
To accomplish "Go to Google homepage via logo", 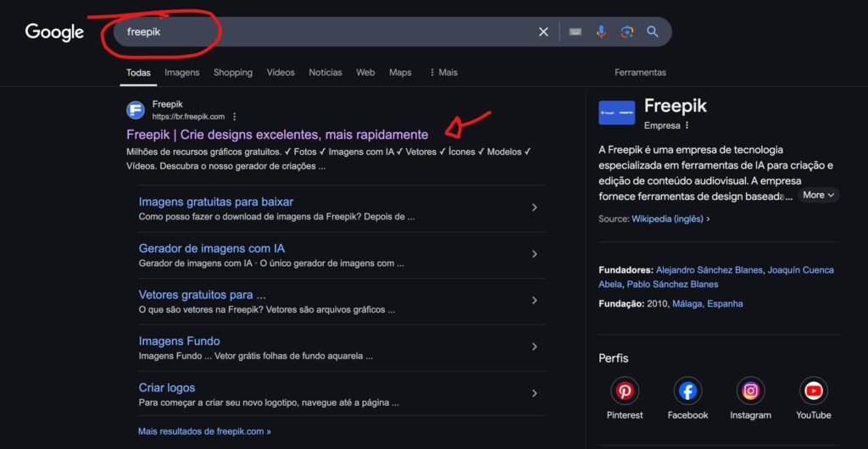I will (x=54, y=32).
